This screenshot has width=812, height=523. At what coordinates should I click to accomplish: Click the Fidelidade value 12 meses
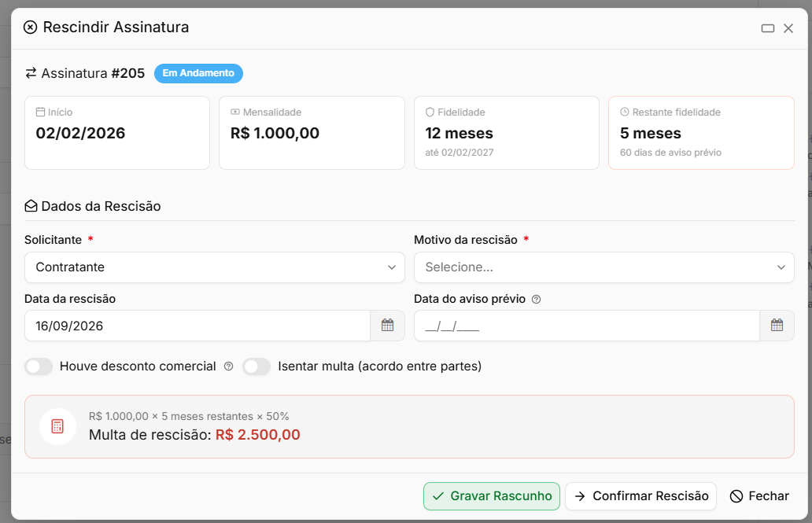click(x=459, y=133)
